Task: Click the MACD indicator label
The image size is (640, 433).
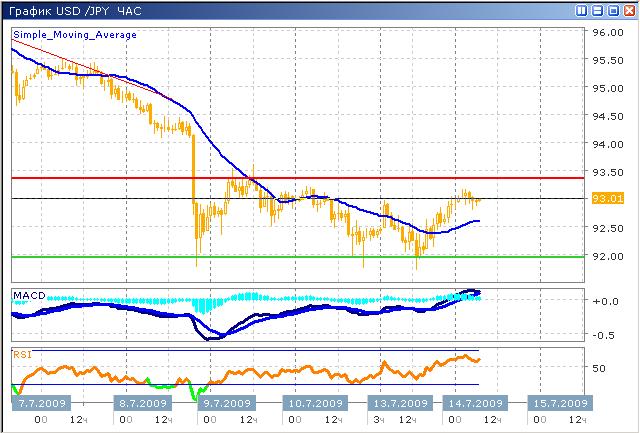Action: tap(27, 296)
